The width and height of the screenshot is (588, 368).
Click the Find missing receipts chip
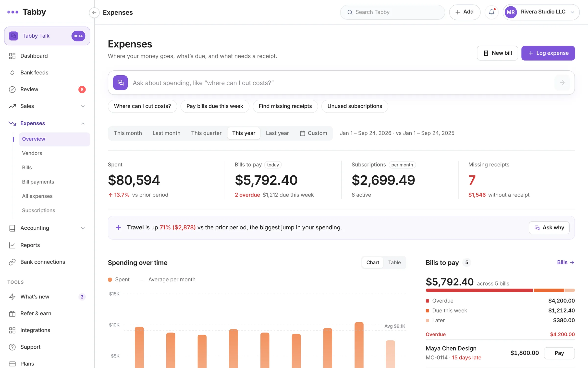click(285, 106)
